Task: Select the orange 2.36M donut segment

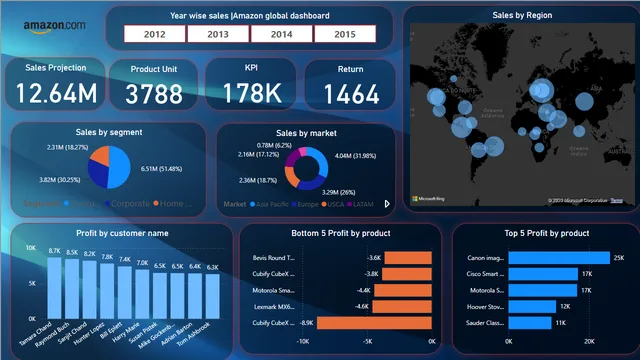Action: 290,177
